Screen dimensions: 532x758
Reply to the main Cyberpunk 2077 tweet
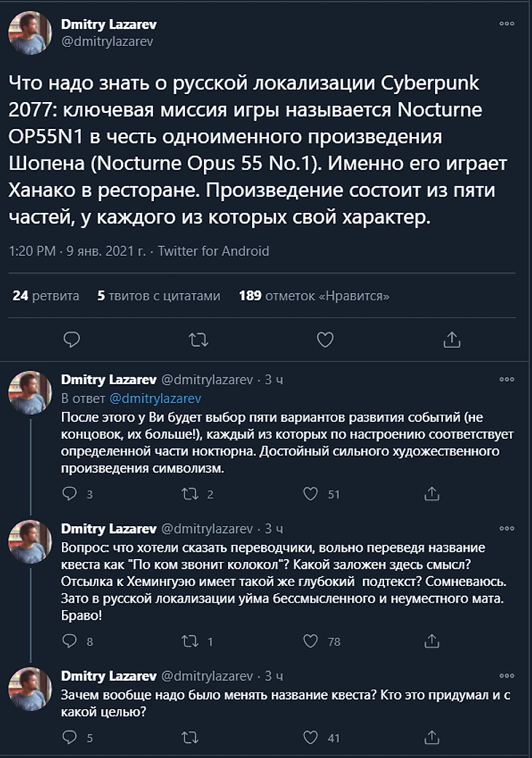(x=71, y=339)
